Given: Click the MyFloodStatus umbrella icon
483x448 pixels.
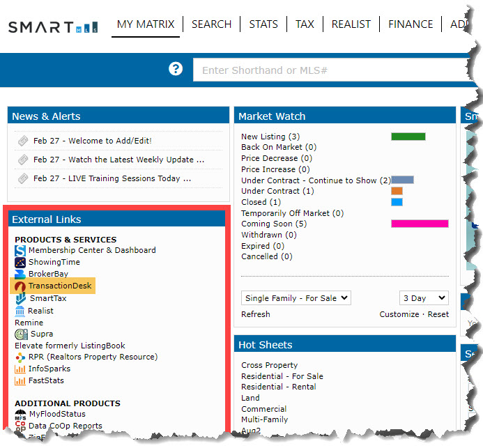Looking at the screenshot, I should click(21, 415).
